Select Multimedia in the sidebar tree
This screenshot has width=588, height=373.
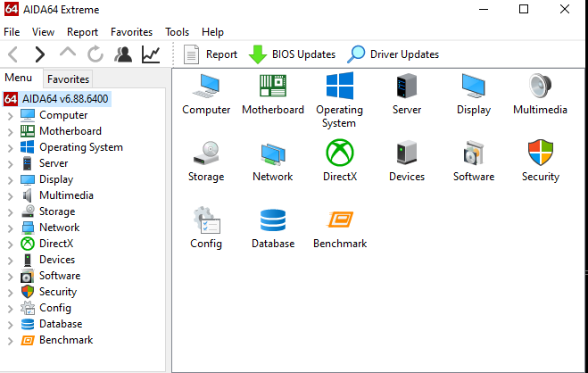66,195
